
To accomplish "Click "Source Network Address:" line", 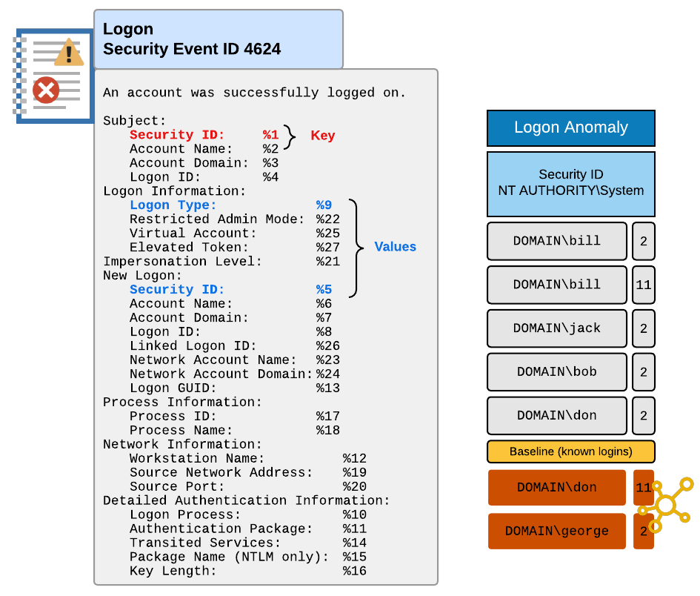I will 248,472.
